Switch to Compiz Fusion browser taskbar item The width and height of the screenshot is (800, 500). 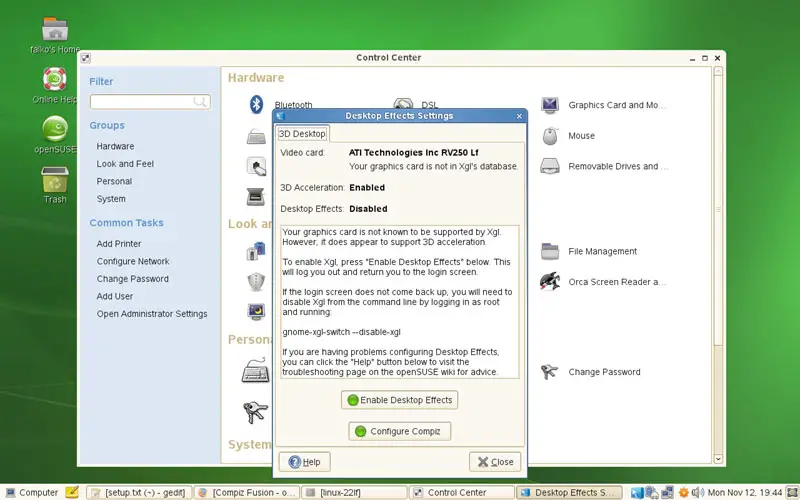click(x=247, y=492)
